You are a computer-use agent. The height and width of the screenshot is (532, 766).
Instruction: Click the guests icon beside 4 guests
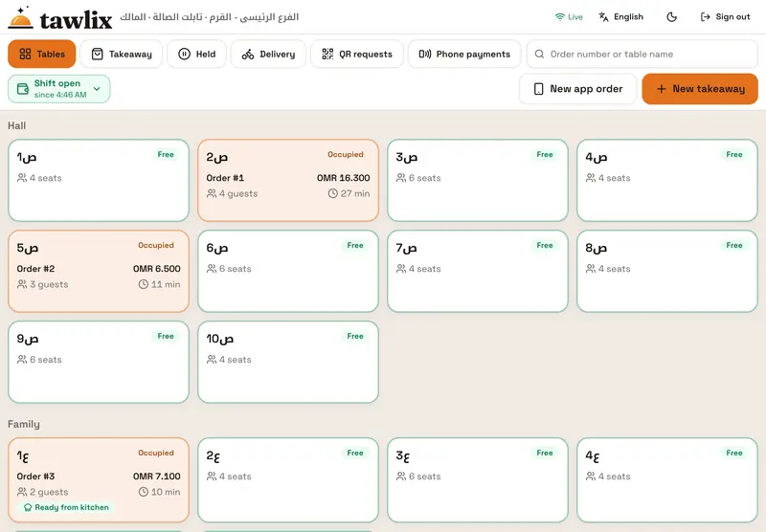[212, 193]
